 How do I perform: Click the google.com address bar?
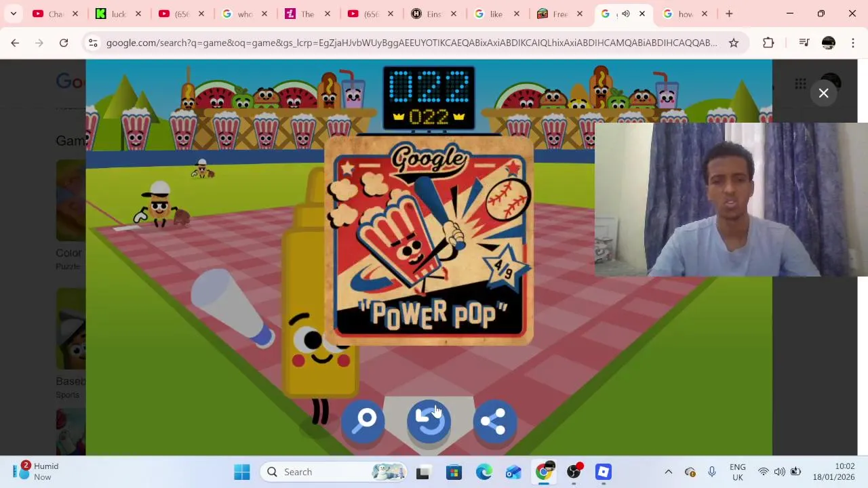411,43
